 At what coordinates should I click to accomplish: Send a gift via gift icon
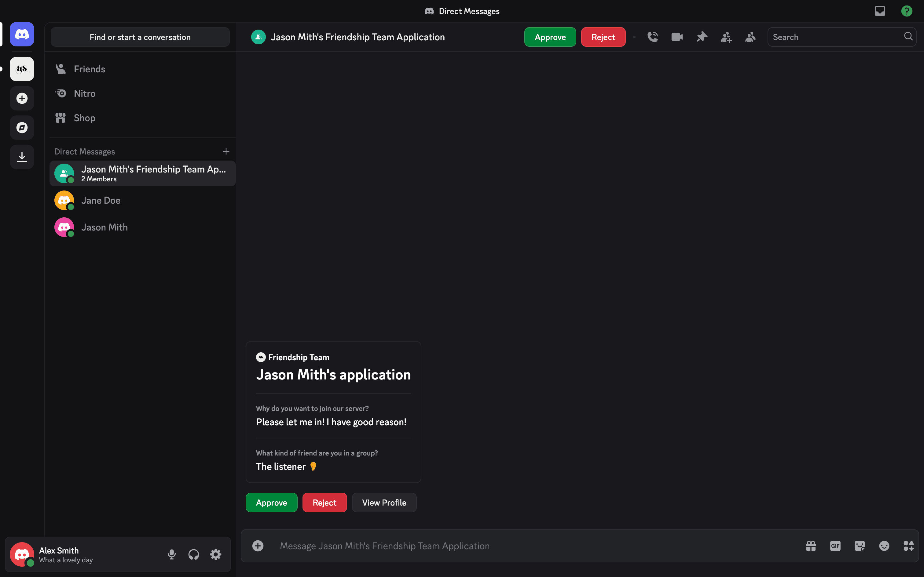[x=811, y=546]
